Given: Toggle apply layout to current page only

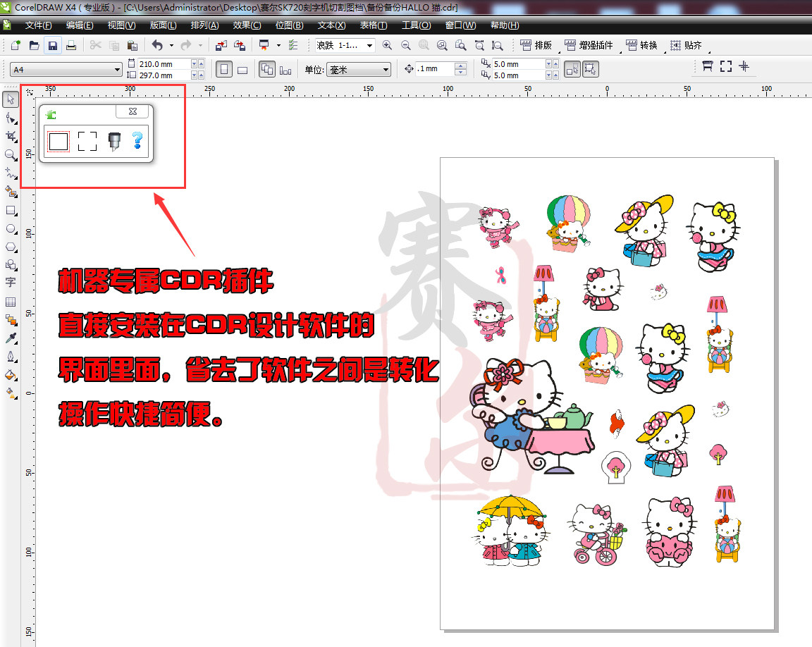Looking at the screenshot, I should pyautogui.click(x=285, y=70).
